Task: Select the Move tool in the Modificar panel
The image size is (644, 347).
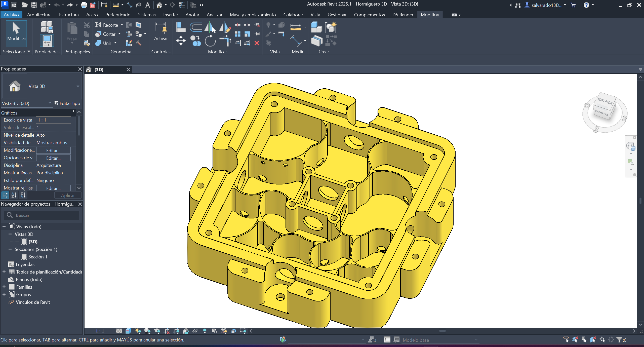Action: pyautogui.click(x=181, y=41)
